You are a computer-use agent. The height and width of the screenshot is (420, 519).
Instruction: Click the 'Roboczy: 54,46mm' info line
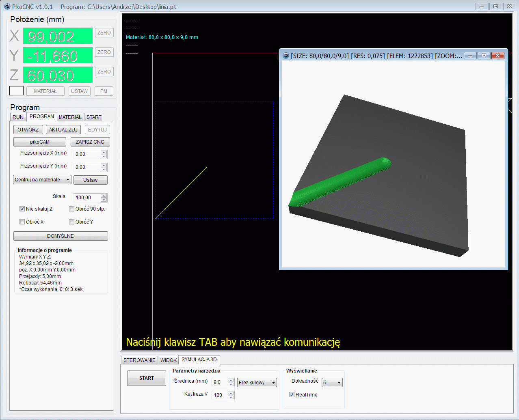tap(40, 283)
